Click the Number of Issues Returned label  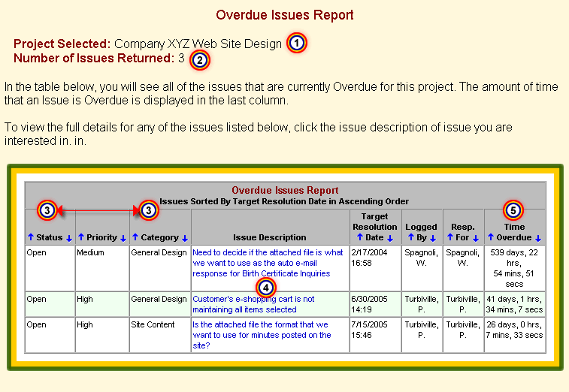pos(94,58)
